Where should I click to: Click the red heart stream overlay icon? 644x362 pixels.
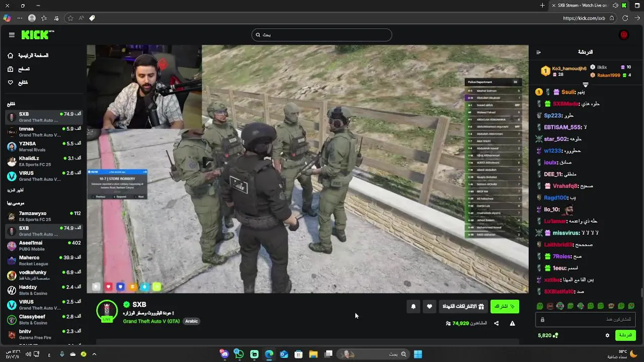pos(109,287)
